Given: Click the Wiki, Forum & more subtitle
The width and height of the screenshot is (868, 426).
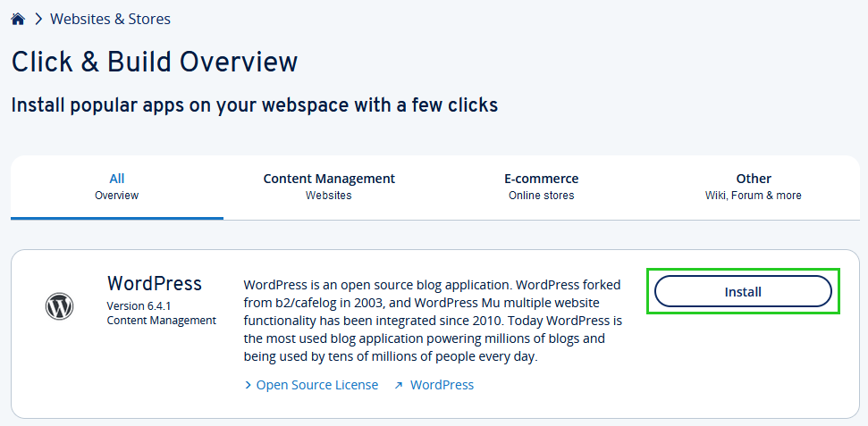Looking at the screenshot, I should (x=753, y=196).
